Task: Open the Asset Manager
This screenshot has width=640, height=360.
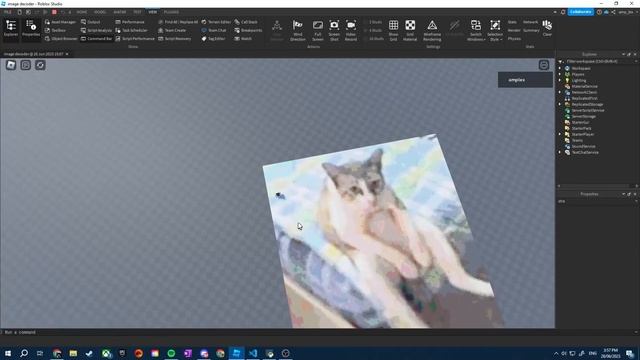Action: click(60, 22)
